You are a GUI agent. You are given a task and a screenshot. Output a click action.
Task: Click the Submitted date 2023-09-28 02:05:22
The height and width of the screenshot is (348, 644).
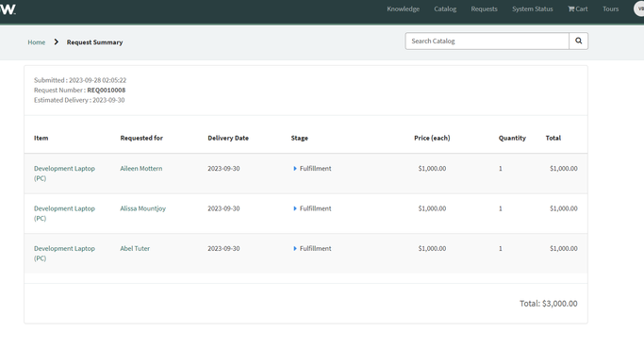click(x=97, y=80)
